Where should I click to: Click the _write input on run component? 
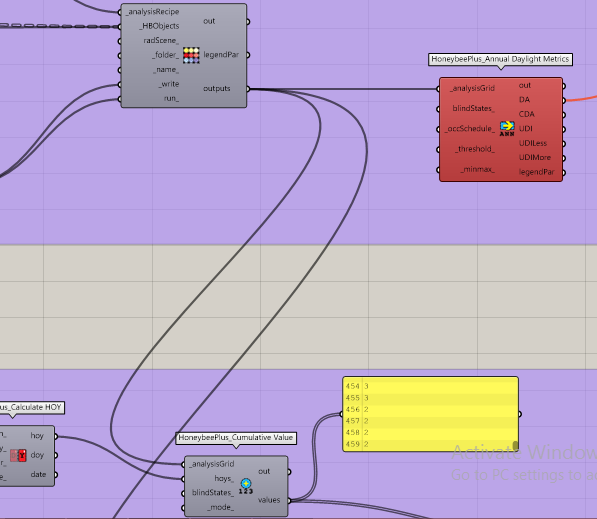169,84
